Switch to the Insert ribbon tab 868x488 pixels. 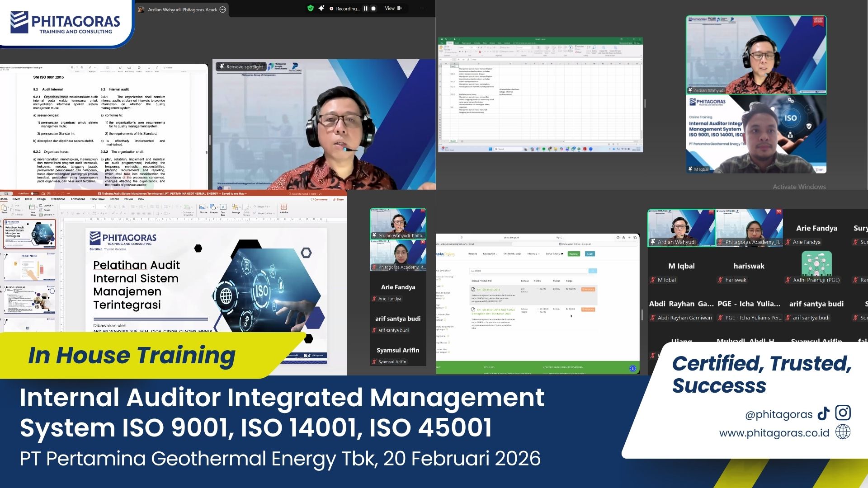coord(16,199)
